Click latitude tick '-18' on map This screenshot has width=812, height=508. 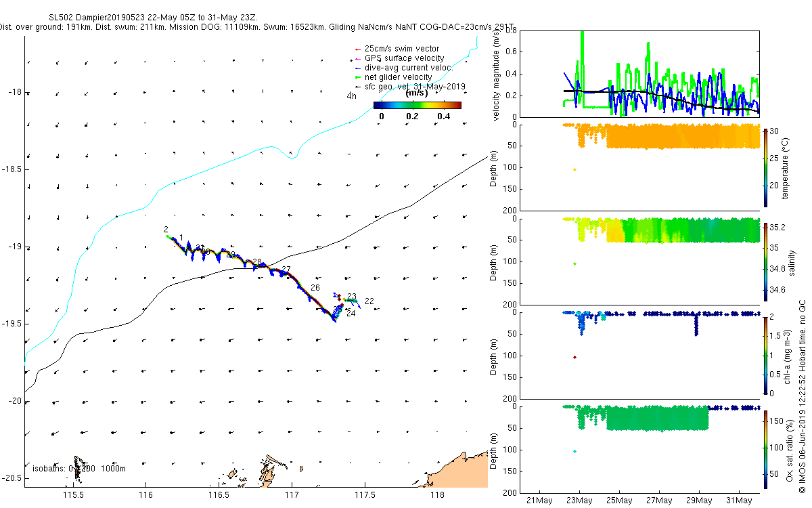pyautogui.click(x=14, y=93)
